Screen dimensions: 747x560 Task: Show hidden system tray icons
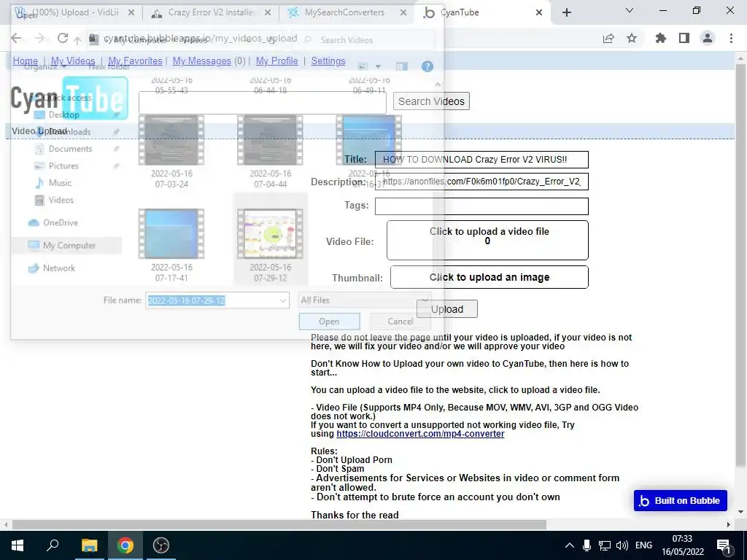click(569, 545)
